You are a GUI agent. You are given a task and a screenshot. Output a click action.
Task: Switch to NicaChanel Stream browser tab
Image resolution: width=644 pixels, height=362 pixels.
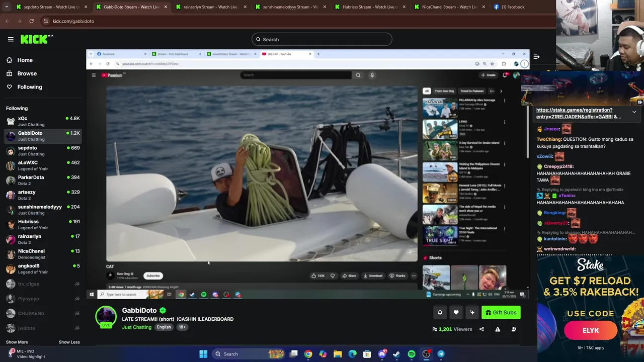pos(449,7)
